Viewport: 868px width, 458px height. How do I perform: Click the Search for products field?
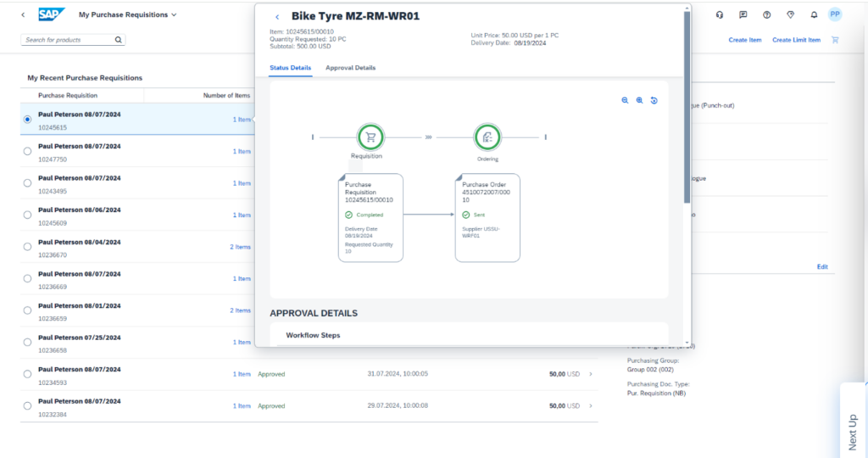coord(68,40)
